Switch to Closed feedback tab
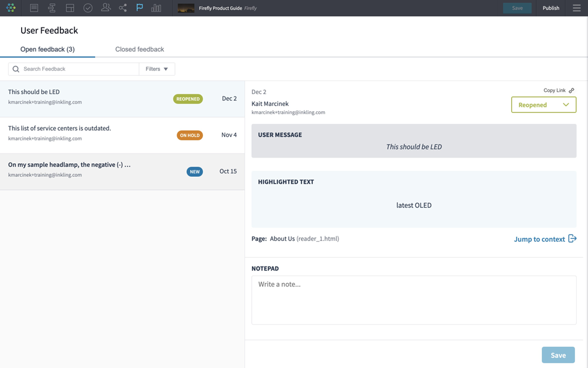 (x=140, y=50)
